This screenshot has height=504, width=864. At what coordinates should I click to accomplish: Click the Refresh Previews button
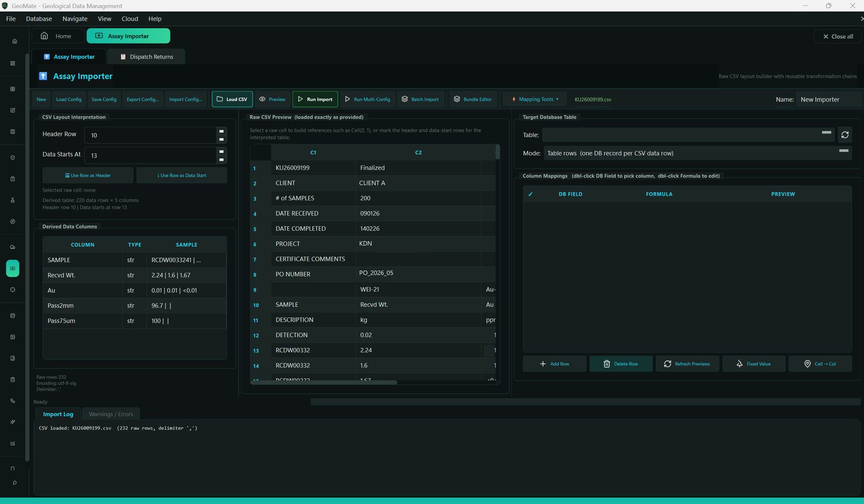687,364
